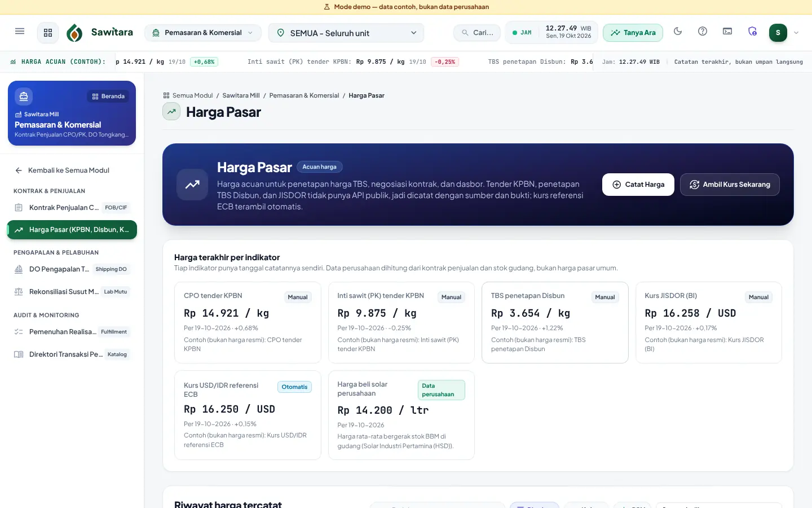The image size is (812, 508).
Task: Click the trend icon in Harga Pasar banner
Action: click(x=192, y=185)
